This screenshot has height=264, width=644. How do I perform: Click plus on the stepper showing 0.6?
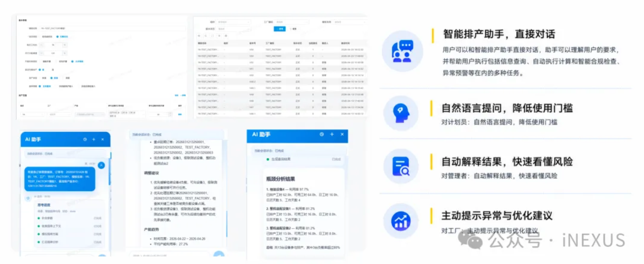[x=65, y=53]
